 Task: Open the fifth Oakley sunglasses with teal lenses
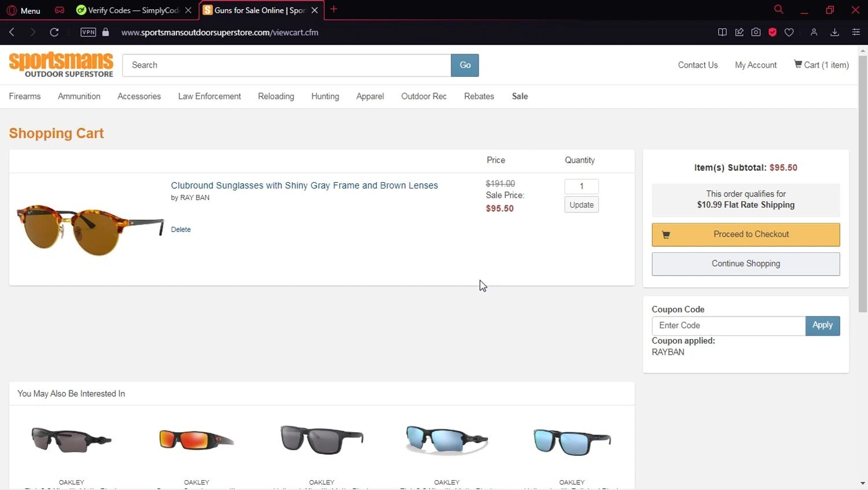coord(572,441)
